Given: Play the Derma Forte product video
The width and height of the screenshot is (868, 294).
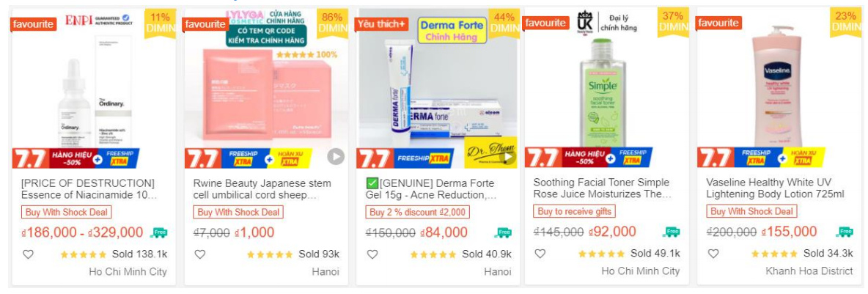Looking at the screenshot, I should 507,156.
